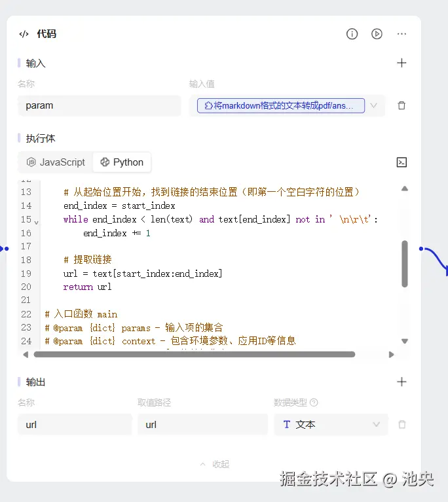
Task: Switch to the JavaScript tab
Action: [56, 162]
